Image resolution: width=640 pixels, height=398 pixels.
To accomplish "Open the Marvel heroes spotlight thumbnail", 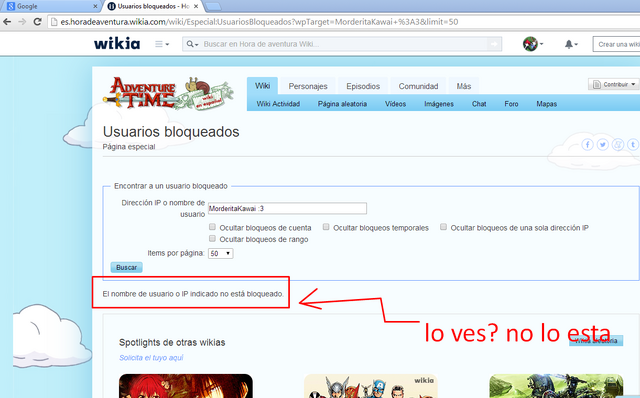I will coord(371,386).
